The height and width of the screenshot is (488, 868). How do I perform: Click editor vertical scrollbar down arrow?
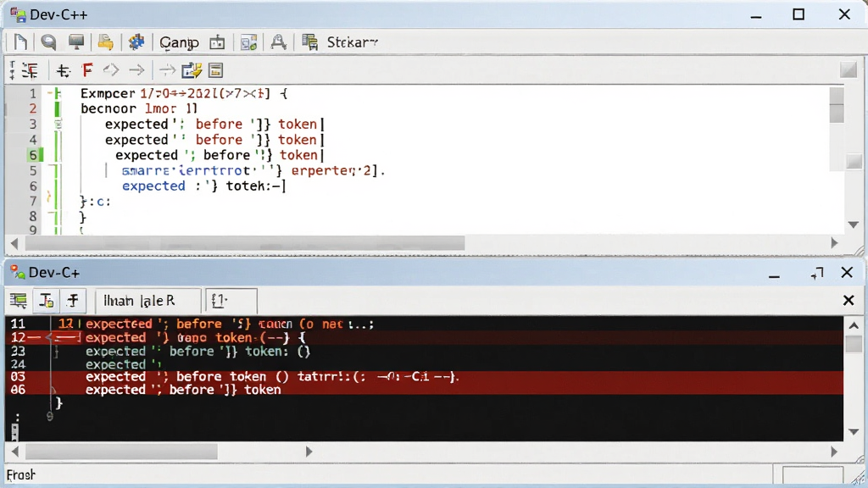(853, 225)
